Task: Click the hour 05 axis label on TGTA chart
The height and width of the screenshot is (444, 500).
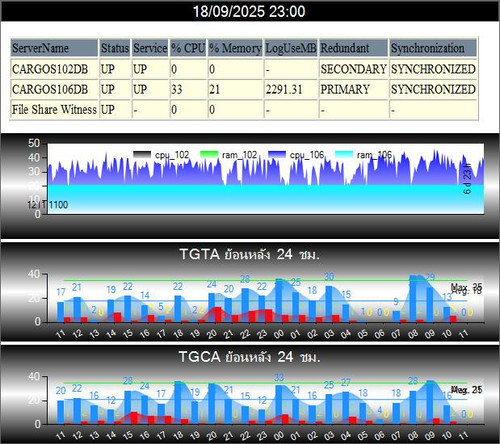Action: click(x=363, y=333)
